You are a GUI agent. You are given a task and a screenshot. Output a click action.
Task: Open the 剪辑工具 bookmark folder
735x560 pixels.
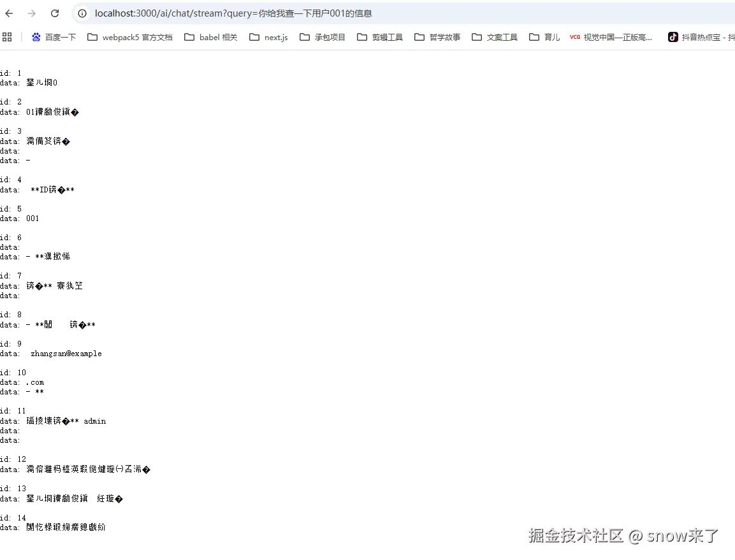pos(380,37)
